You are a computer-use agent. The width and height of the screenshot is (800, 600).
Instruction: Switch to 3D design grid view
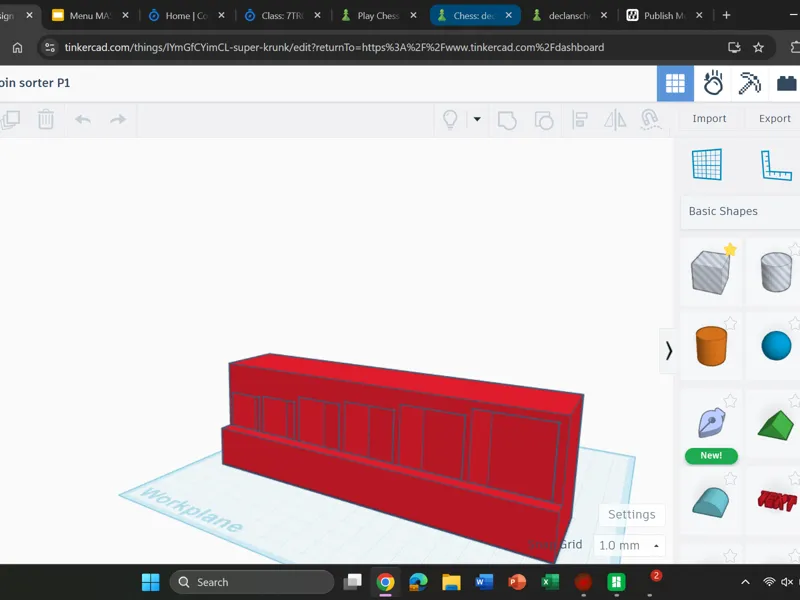(x=675, y=83)
